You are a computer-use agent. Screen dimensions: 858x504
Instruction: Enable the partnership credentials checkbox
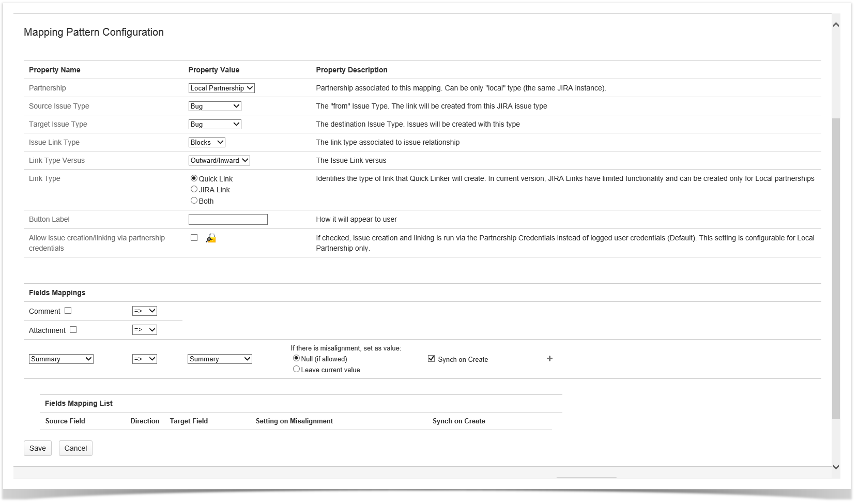point(194,238)
